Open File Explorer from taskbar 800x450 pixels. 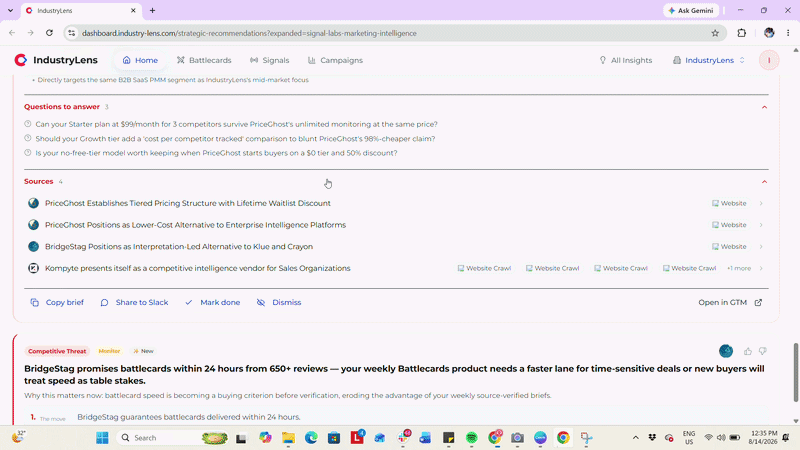(288, 438)
